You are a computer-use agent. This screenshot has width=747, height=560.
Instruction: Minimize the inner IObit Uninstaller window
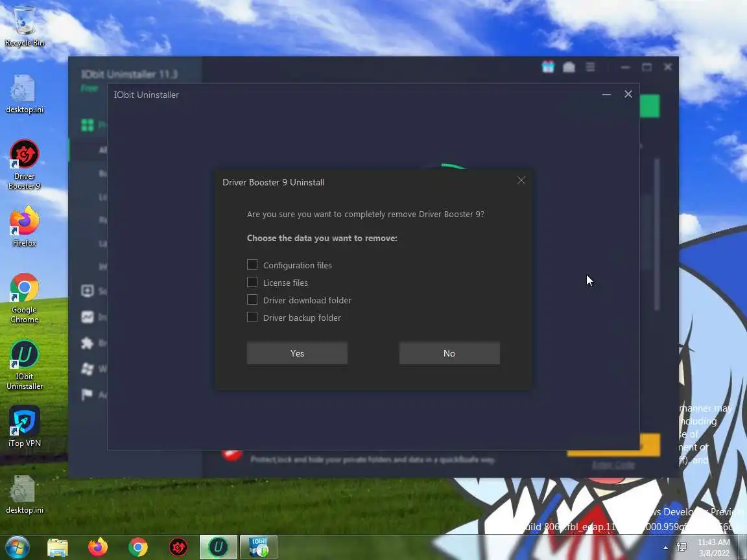(x=606, y=94)
